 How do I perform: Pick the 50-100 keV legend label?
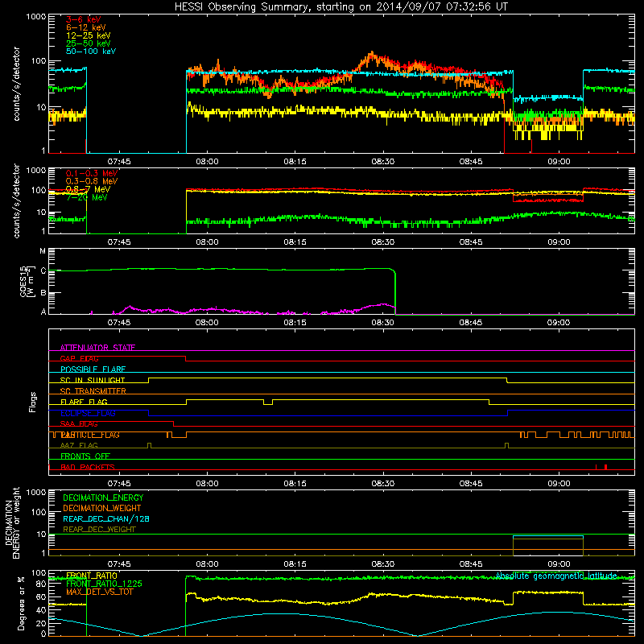[x=91, y=52]
